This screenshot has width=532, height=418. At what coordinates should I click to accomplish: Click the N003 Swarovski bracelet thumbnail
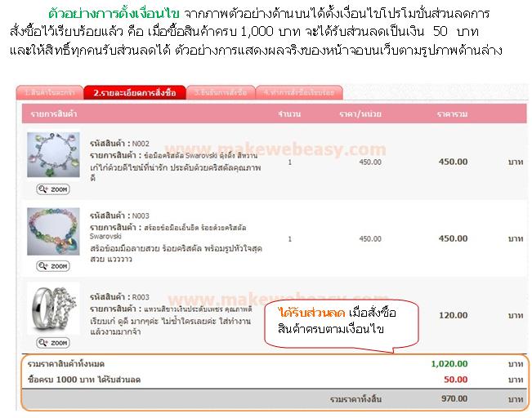[53, 231]
